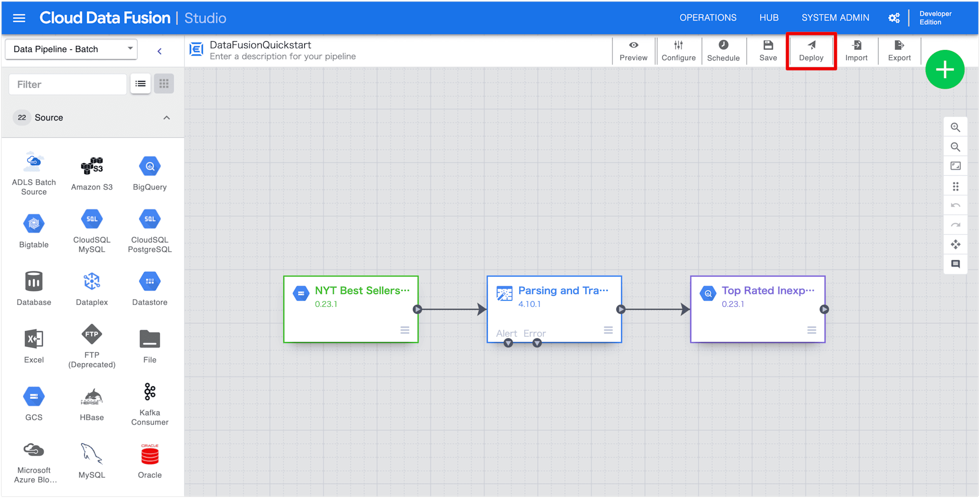Open the Configure pipeline settings
Screen dimensions: 980x498
point(678,51)
